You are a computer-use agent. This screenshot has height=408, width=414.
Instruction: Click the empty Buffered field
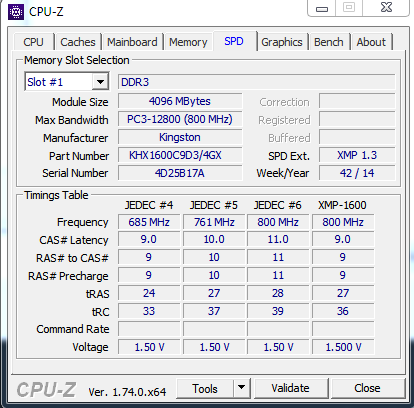point(357,137)
